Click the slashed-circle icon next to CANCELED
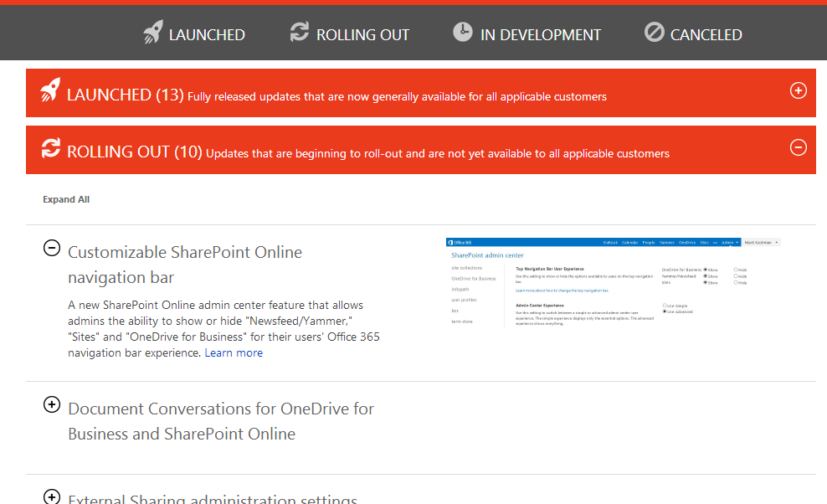This screenshot has width=827, height=504. 654,32
